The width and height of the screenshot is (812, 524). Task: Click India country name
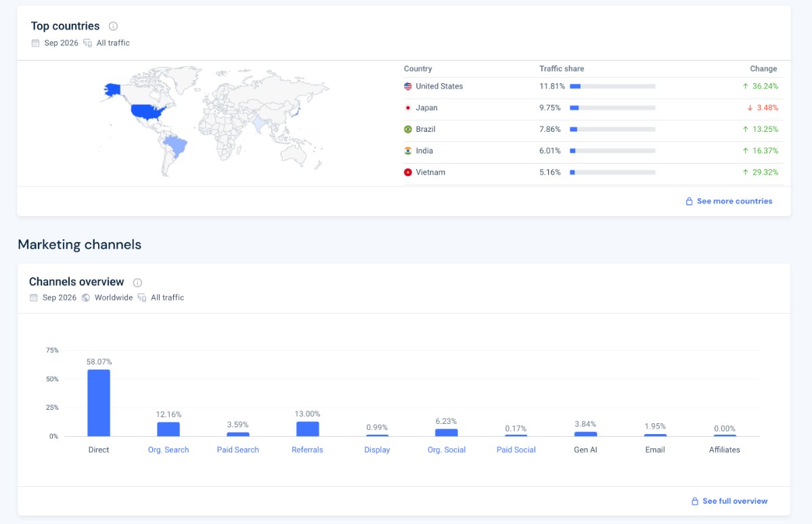coord(424,151)
